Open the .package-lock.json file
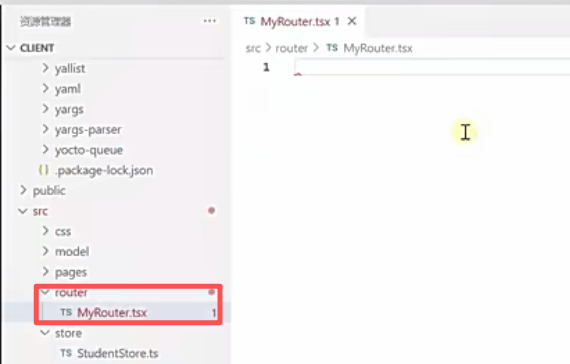 tap(105, 170)
